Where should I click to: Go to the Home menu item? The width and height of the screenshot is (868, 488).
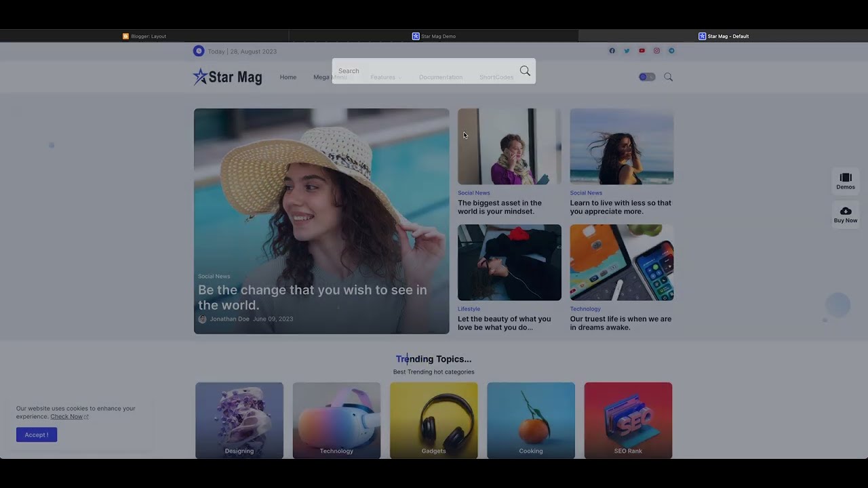coord(288,77)
